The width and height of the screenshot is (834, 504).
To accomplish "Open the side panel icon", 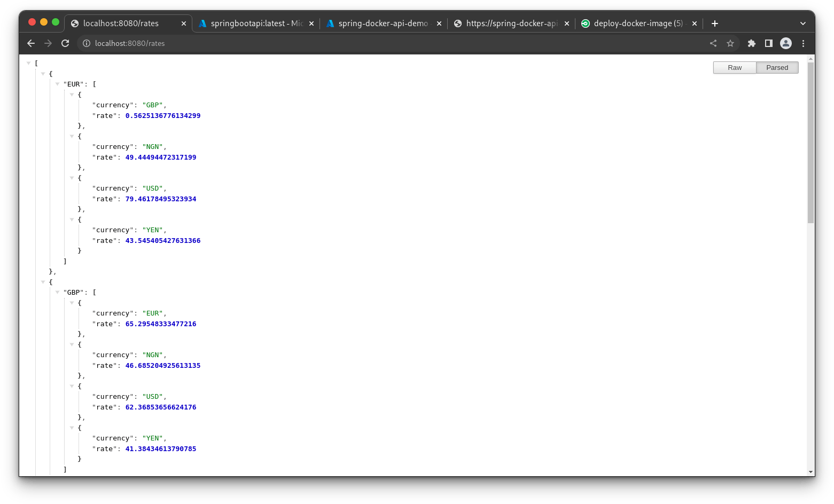I will (769, 43).
